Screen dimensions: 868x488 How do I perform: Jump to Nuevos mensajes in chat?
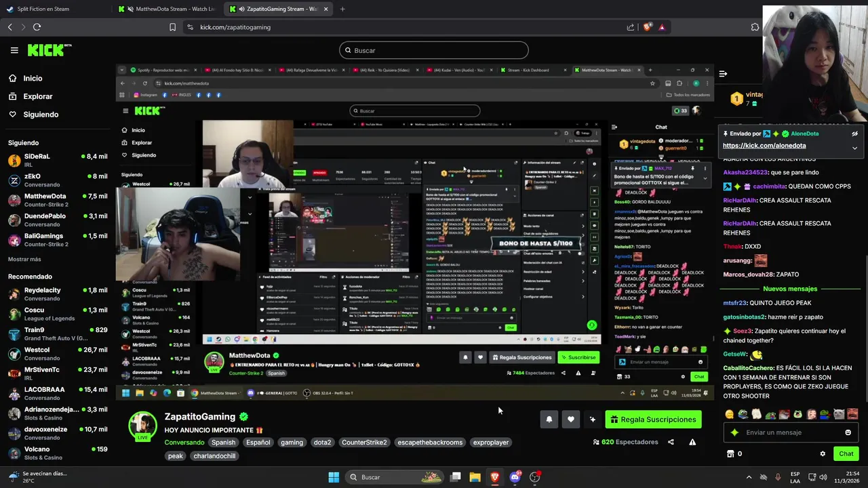pos(789,289)
